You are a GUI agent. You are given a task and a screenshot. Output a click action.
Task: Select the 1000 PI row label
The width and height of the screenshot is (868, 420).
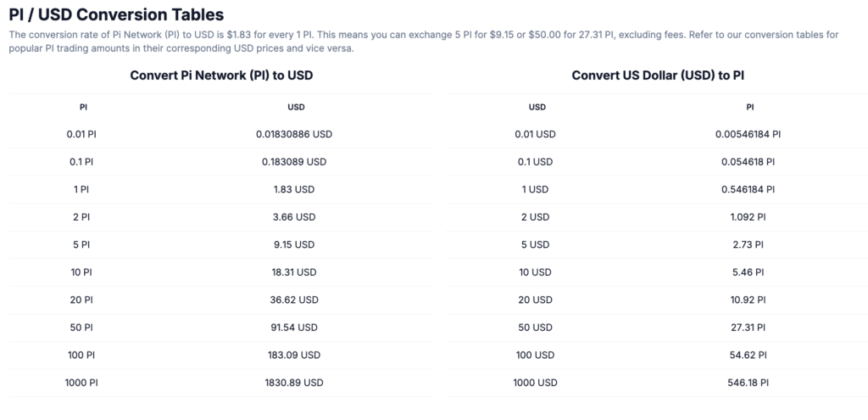81,383
